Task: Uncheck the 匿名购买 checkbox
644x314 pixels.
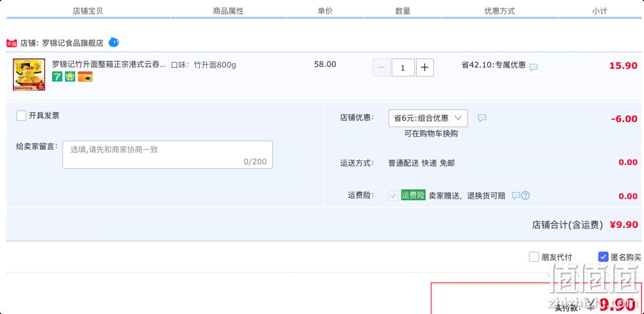Action: [603, 257]
